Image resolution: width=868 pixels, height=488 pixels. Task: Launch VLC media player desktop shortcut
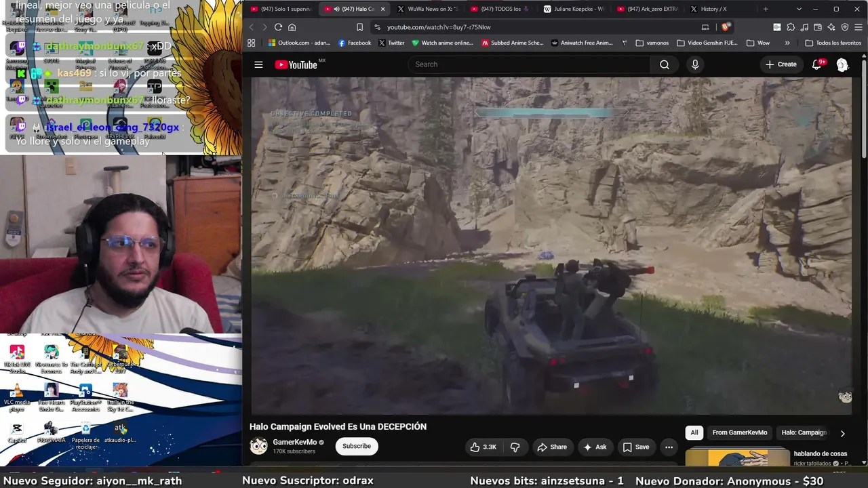17,396
